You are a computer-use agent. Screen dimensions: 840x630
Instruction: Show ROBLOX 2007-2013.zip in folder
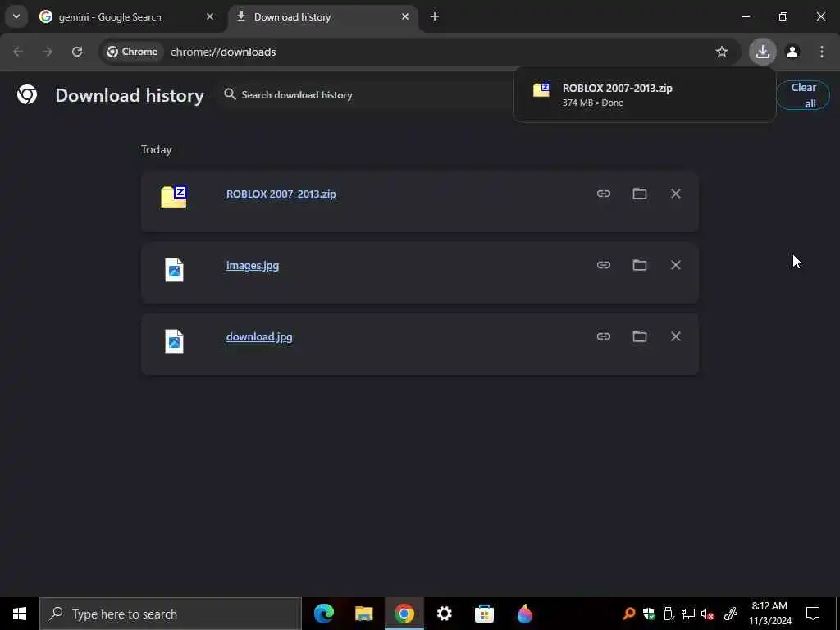(640, 194)
